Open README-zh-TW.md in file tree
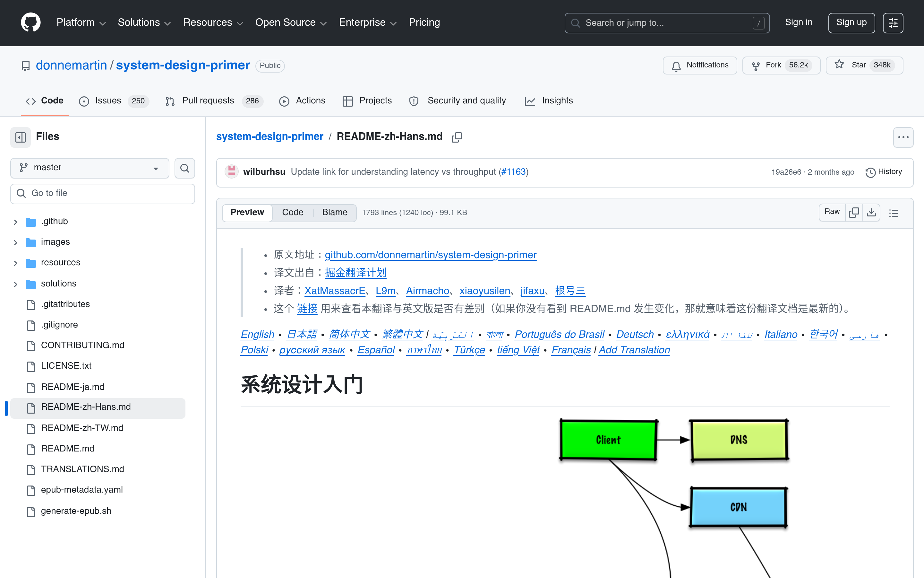The height and width of the screenshot is (578, 924). 82,428
